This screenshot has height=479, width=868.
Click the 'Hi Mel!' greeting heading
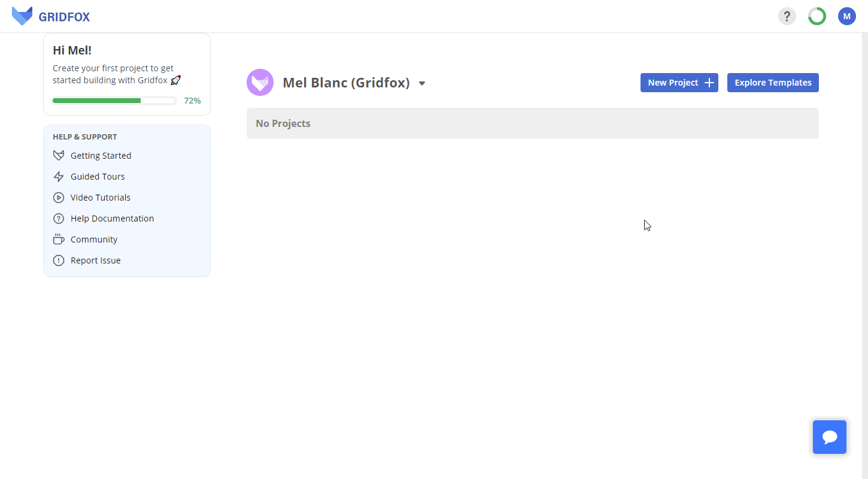72,50
